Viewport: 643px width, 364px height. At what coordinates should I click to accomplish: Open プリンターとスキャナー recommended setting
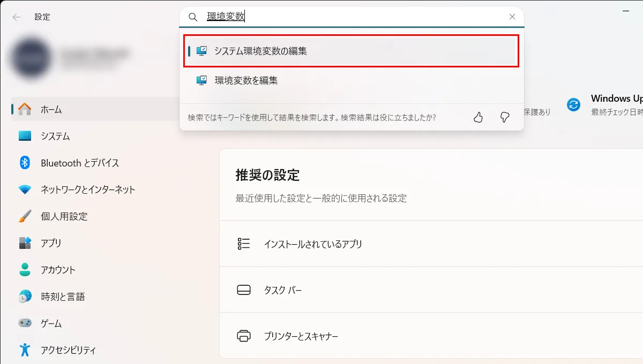coord(431,336)
